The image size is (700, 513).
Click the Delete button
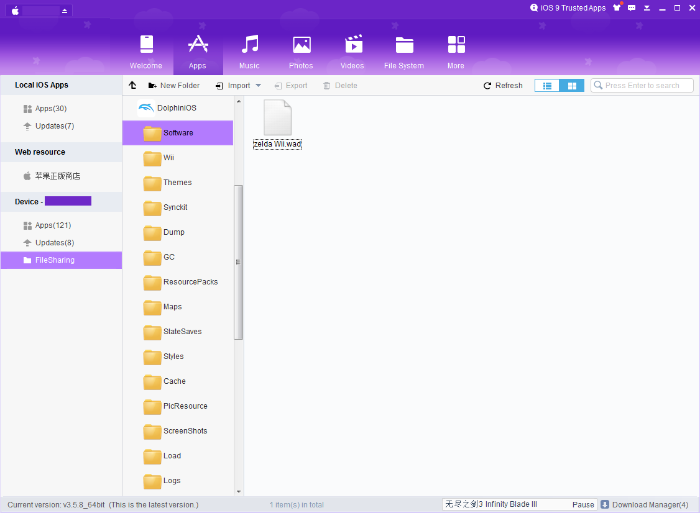pyautogui.click(x=340, y=85)
